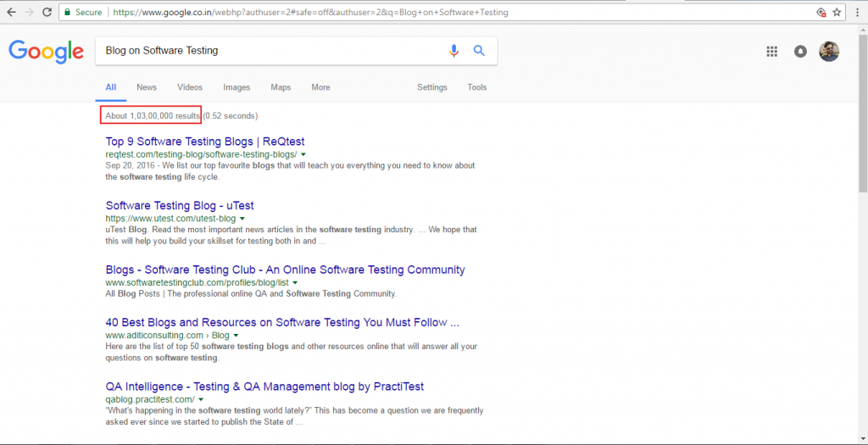
Task: Expand arrow next to softwaretestingclub.com URL
Action: (295, 283)
